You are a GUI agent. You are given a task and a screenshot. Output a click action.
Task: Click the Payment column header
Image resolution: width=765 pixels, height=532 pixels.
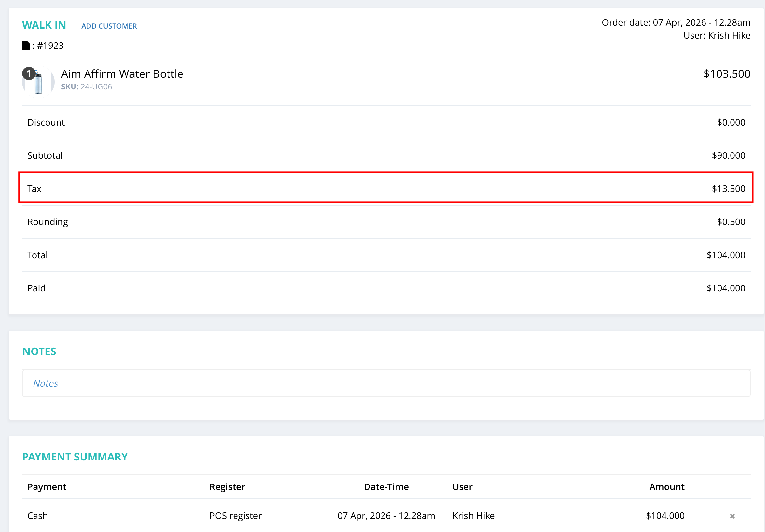coord(47,487)
